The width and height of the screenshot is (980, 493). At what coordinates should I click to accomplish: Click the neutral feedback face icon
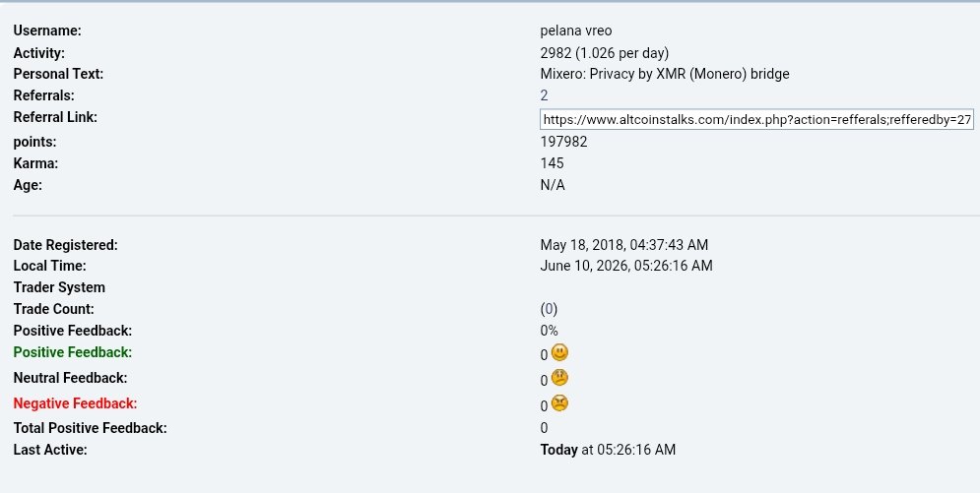click(559, 378)
